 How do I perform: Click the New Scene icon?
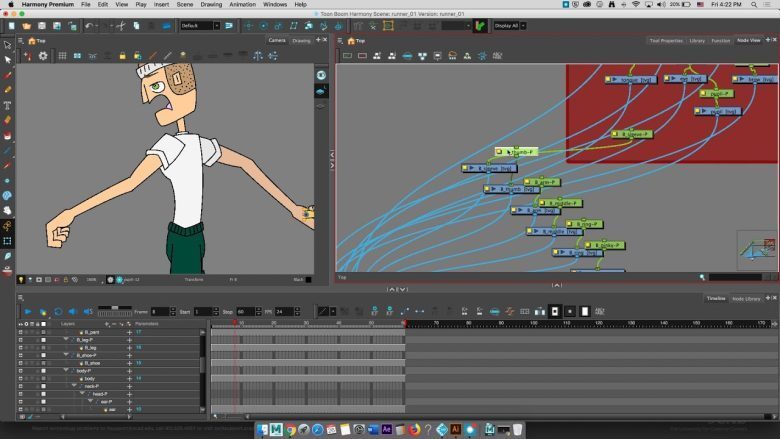[11, 26]
